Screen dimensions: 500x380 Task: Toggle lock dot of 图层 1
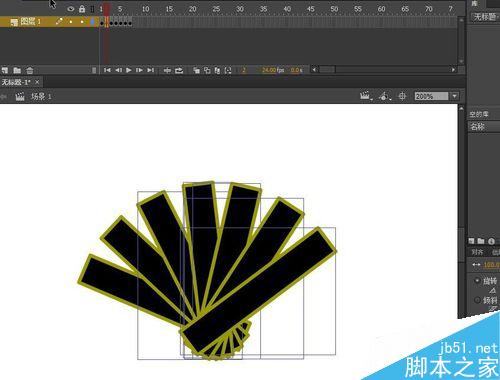point(82,22)
